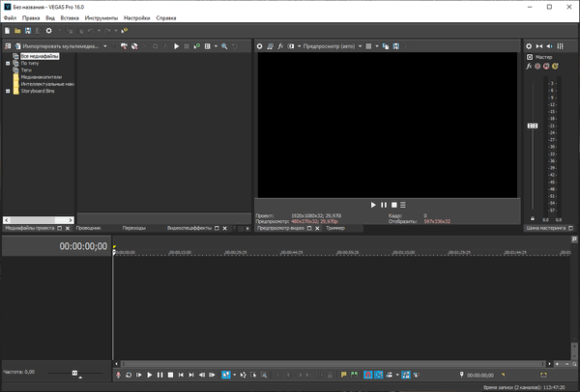Click the Master volume fader handle
Image resolution: width=580 pixels, height=392 pixels.
point(532,126)
